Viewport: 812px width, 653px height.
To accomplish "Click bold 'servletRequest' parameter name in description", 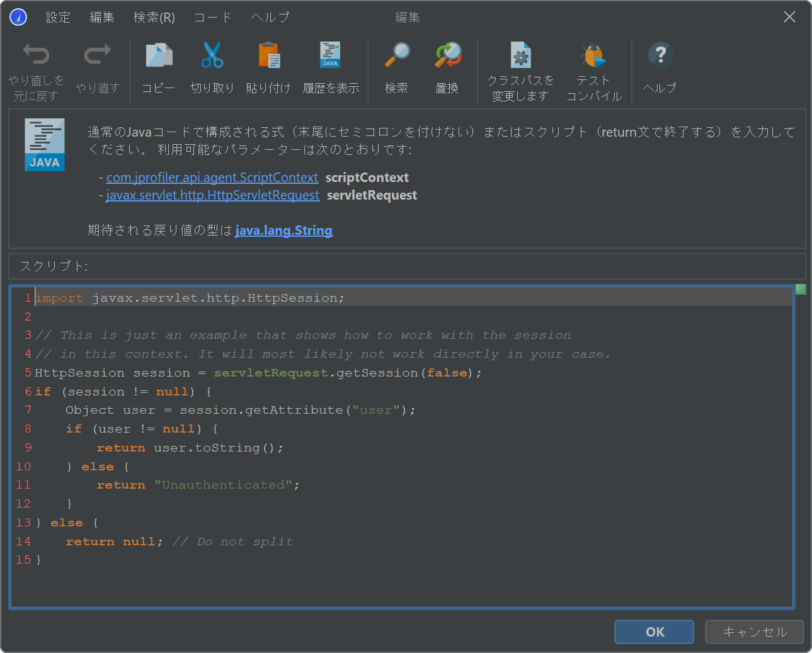I will (x=372, y=195).
